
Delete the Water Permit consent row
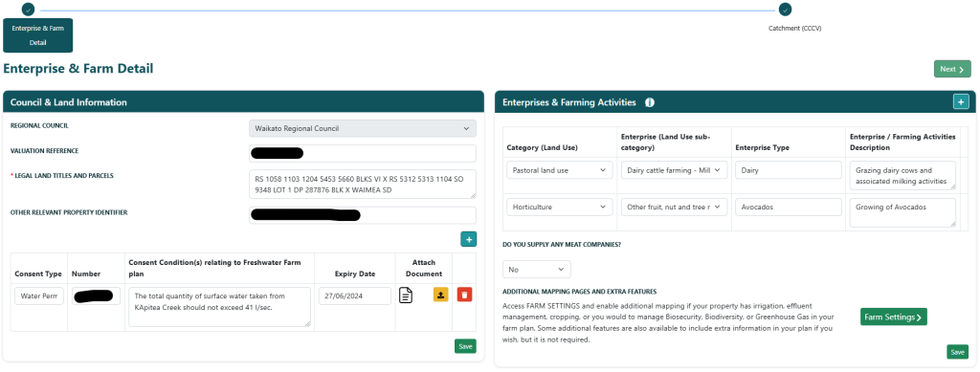(464, 295)
